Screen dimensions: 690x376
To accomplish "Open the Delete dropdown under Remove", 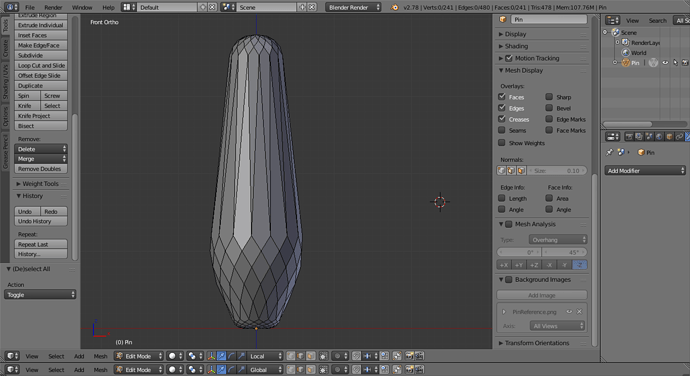I will pyautogui.click(x=41, y=149).
